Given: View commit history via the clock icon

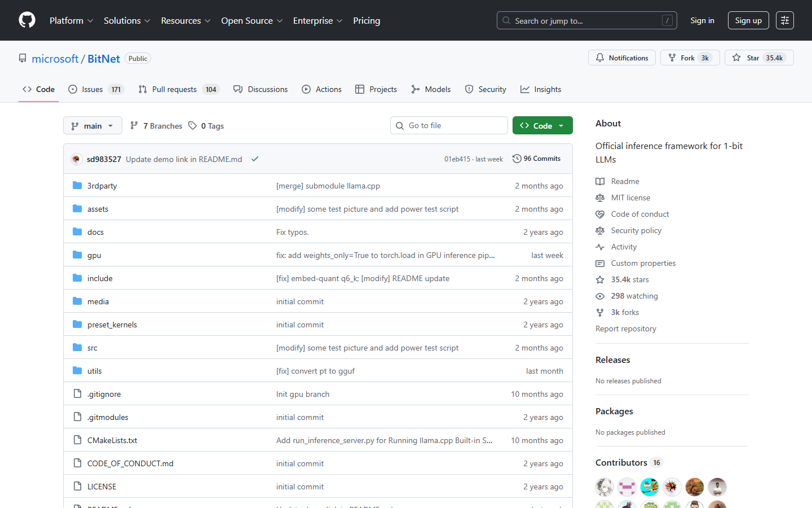Looking at the screenshot, I should click(517, 159).
